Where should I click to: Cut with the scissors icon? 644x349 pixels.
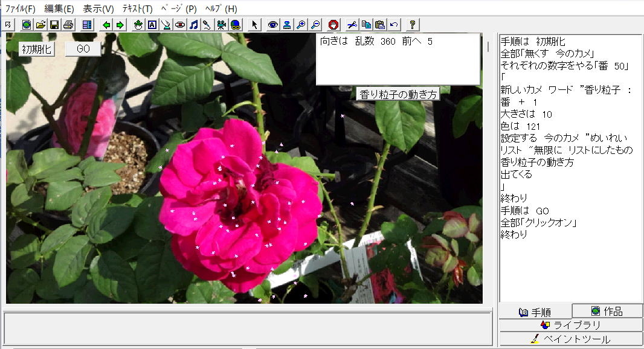[352, 25]
